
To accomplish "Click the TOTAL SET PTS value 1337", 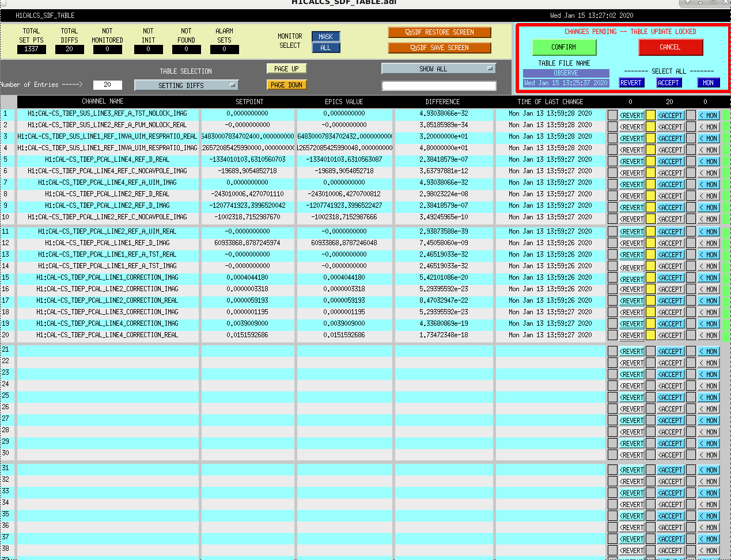I will (x=31, y=49).
